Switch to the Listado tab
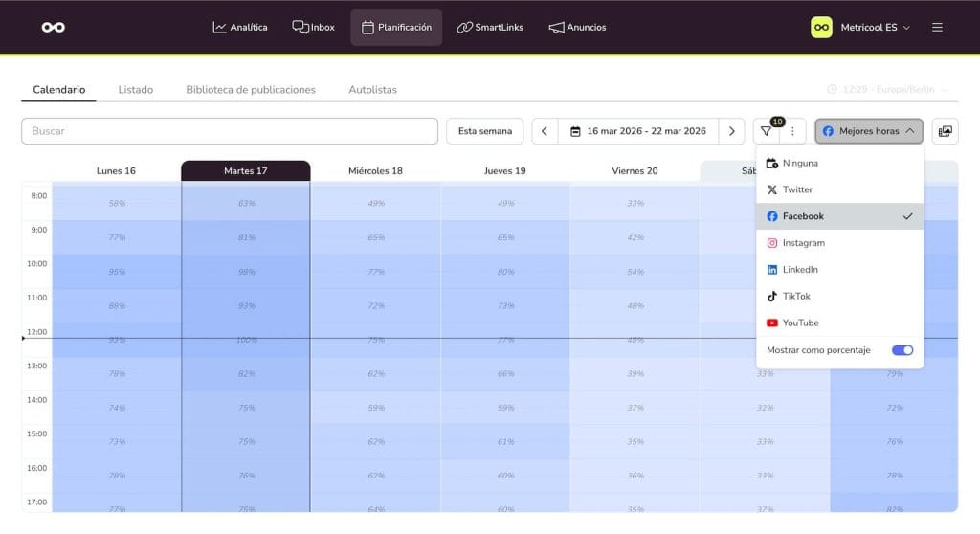The height and width of the screenshot is (534, 980). [135, 89]
